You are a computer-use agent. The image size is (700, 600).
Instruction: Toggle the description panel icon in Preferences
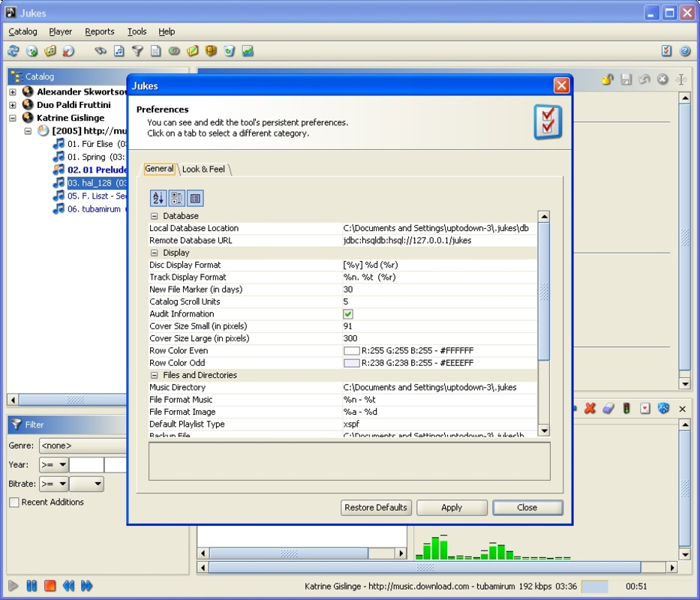click(195, 198)
